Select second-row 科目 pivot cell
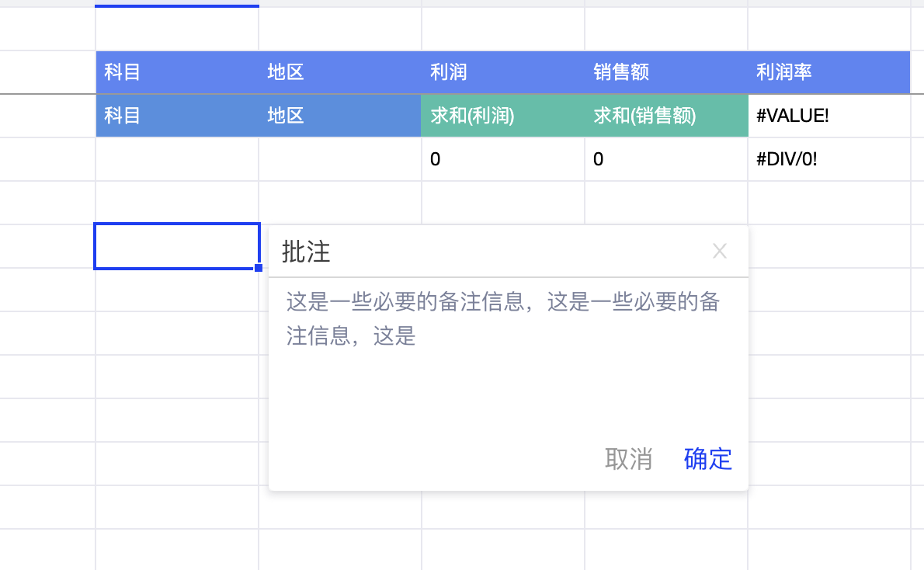Image resolution: width=924 pixels, height=570 pixels. tap(177, 116)
